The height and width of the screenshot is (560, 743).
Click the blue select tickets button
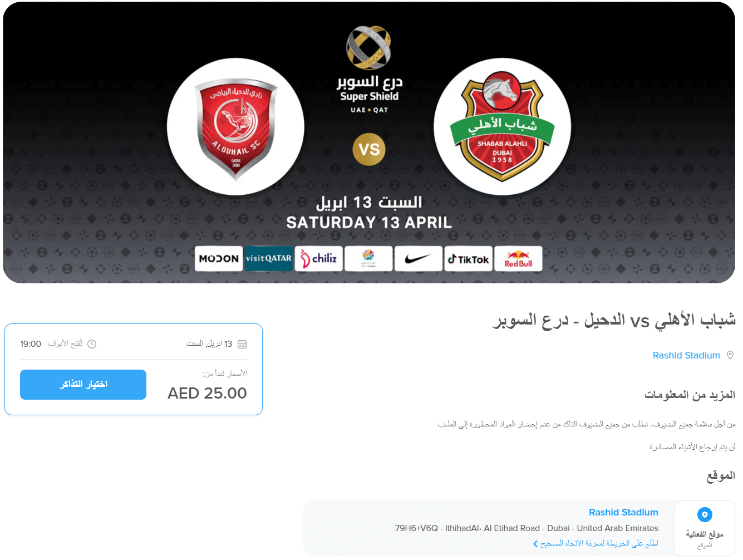(x=83, y=385)
